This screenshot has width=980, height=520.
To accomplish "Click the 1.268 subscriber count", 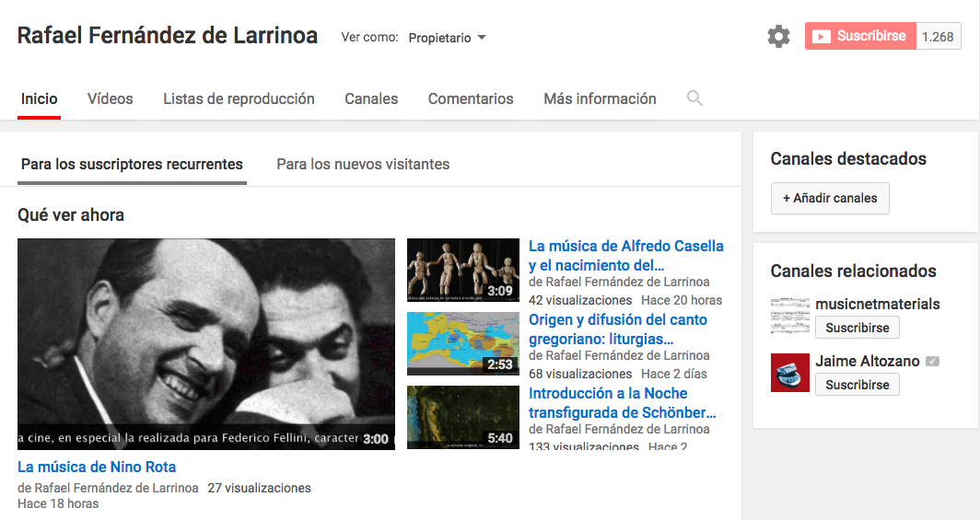I will [939, 36].
